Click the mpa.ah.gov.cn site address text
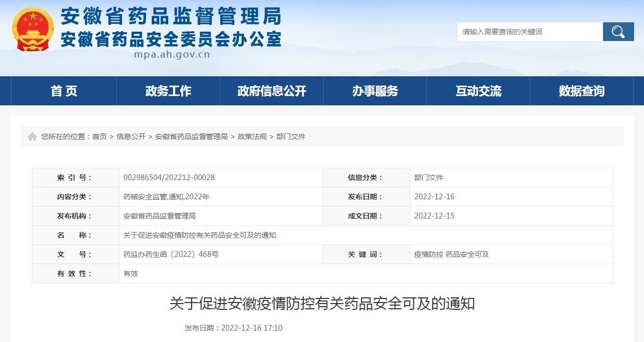 (x=172, y=54)
